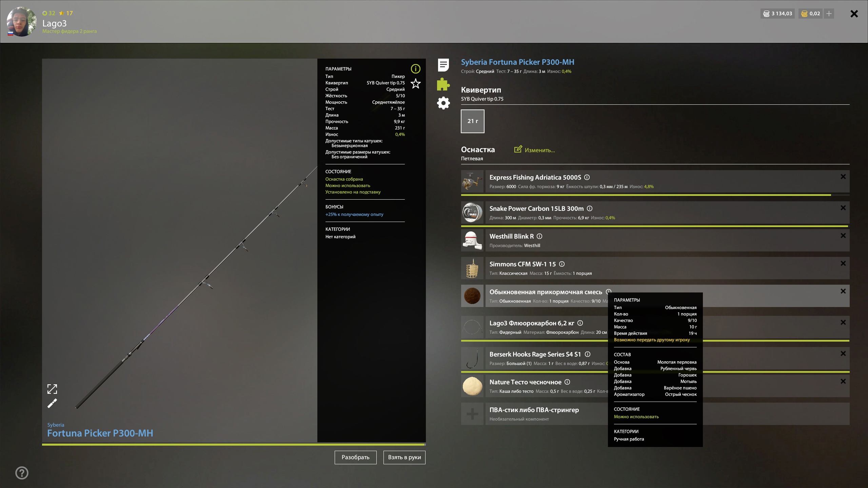Image resolution: width=868 pixels, height=488 pixels.
Task: Click the Lago3 player name
Action: click(54, 23)
